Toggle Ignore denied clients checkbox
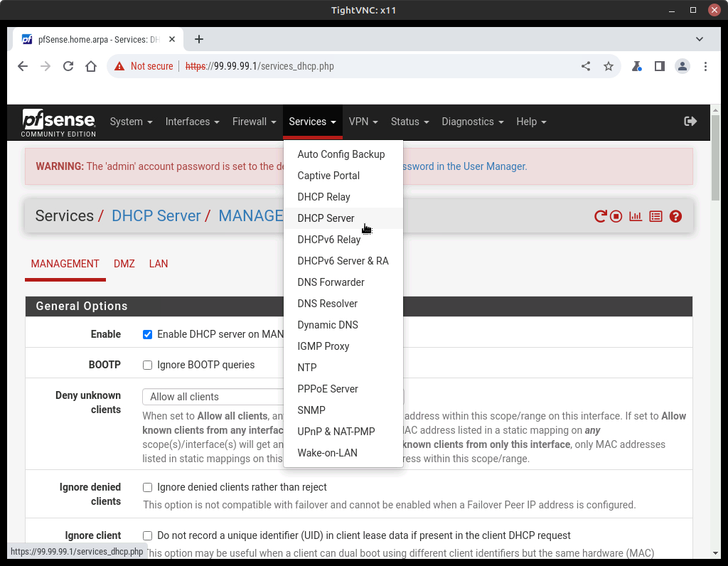The width and height of the screenshot is (728, 566). 147,488
